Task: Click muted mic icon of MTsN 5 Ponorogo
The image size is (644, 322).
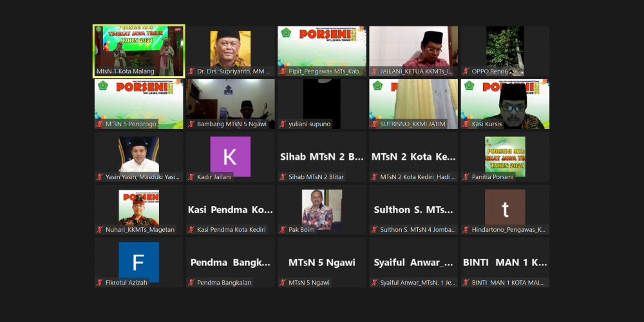Action: point(99,124)
